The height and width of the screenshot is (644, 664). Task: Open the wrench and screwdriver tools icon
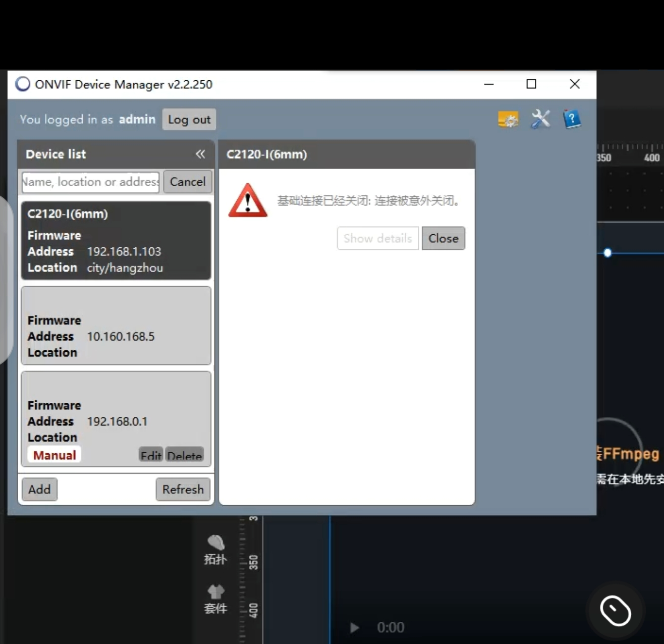click(x=540, y=120)
